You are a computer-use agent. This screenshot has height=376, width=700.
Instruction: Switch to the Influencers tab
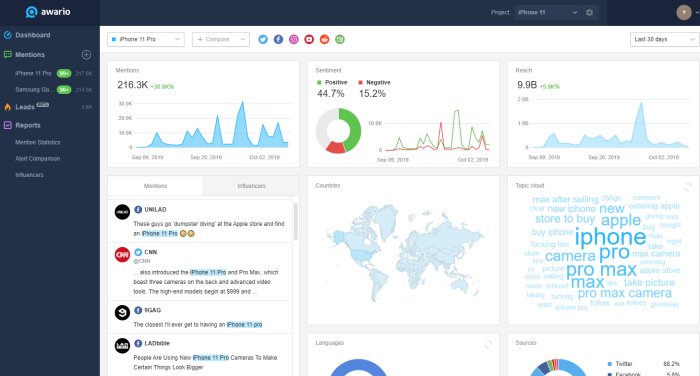pyautogui.click(x=251, y=186)
